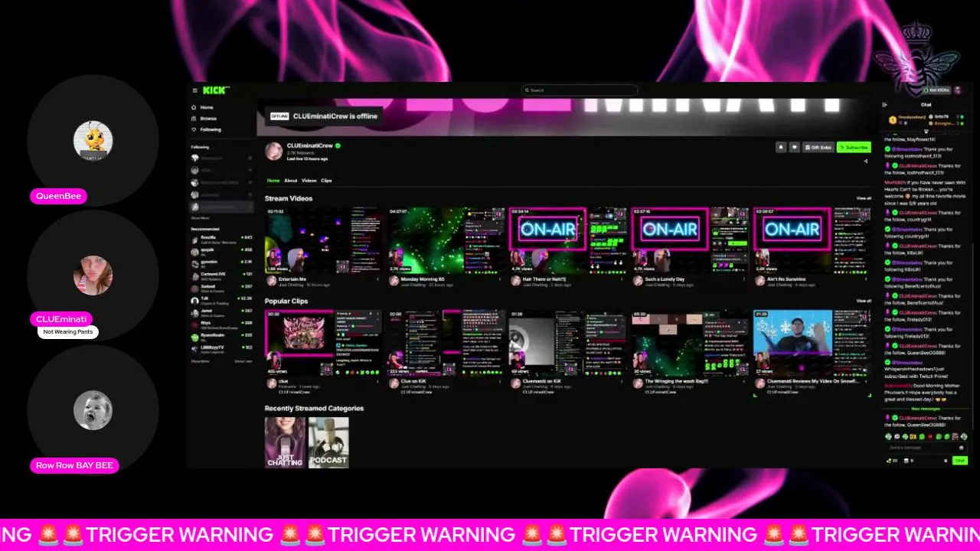Click the heart follow icon
Screen dimensions: 980x551
pyautogui.click(x=794, y=147)
